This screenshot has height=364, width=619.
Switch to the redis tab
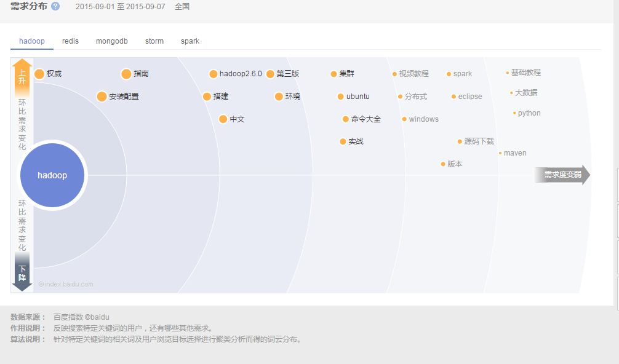pos(70,41)
